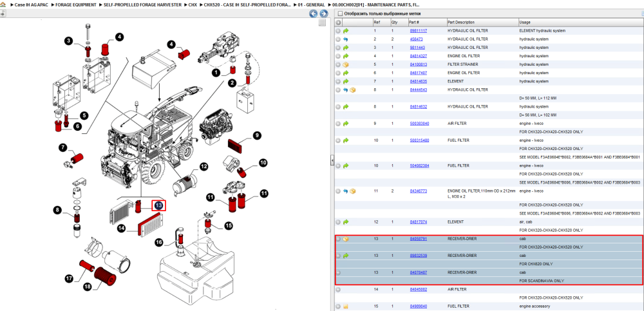Toggle selection circle for part 456473
The image size is (644, 311).
tap(338, 39)
